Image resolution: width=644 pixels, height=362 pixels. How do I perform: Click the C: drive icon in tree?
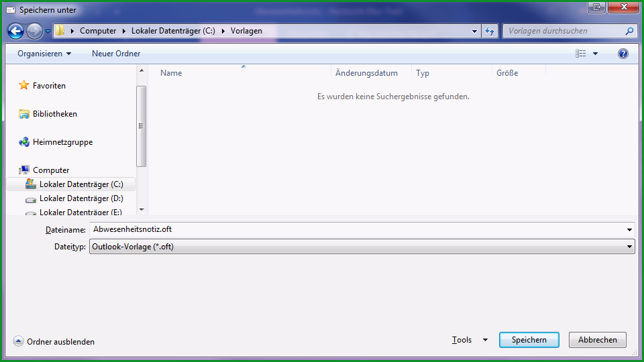[x=30, y=184]
